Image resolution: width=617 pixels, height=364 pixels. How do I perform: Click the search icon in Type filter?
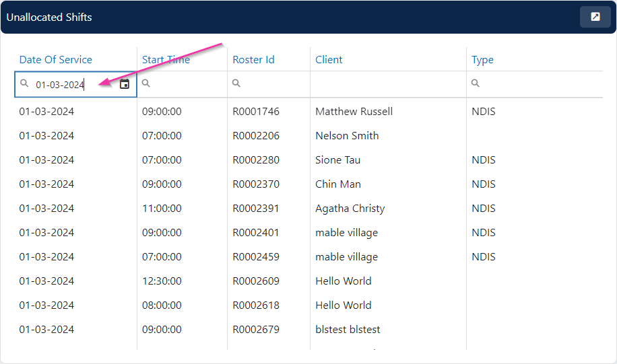476,83
